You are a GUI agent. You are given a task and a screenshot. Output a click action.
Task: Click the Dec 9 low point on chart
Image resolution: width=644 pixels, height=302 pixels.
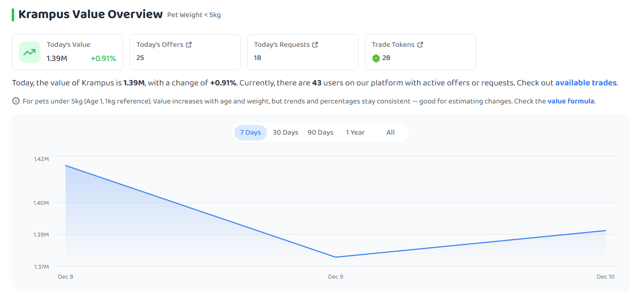point(336,257)
